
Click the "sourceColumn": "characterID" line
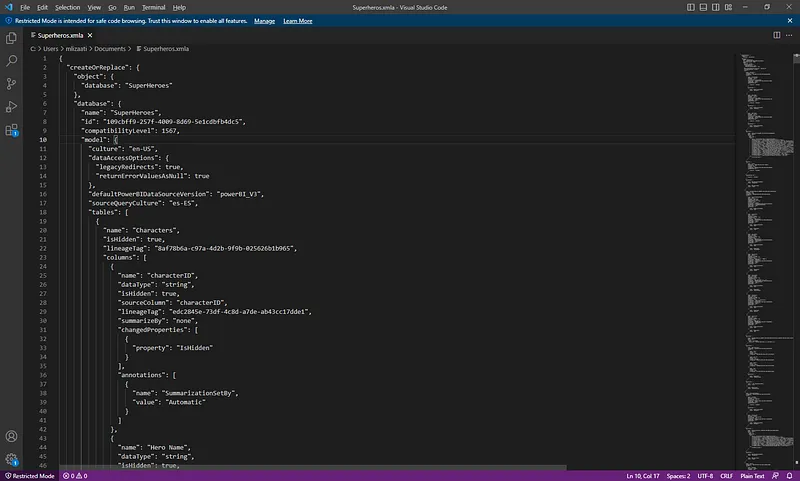(173, 302)
